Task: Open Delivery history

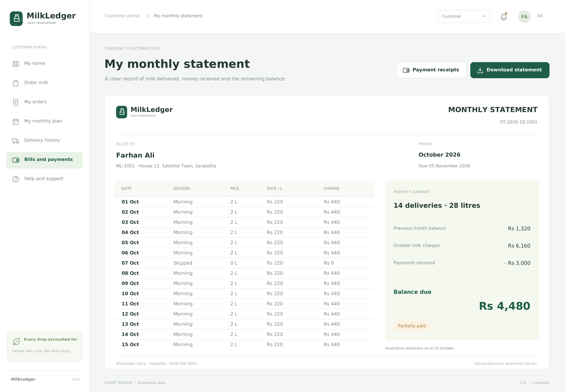Action: pos(45,140)
